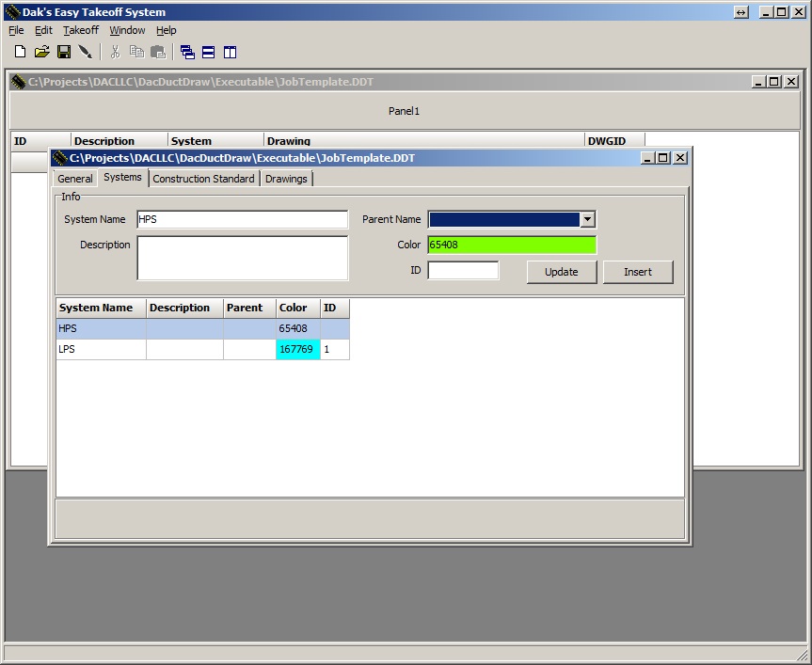Tile windows vertically via toolbar icon
The height and width of the screenshot is (665, 812).
pyautogui.click(x=231, y=52)
